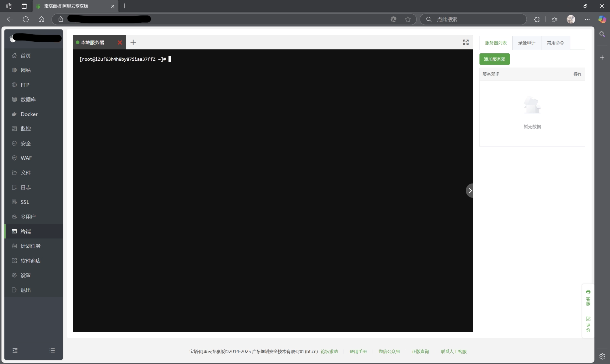The width and height of the screenshot is (610, 364).
Task: Open menu list settings at sidebar bottom
Action: pyautogui.click(x=52, y=350)
